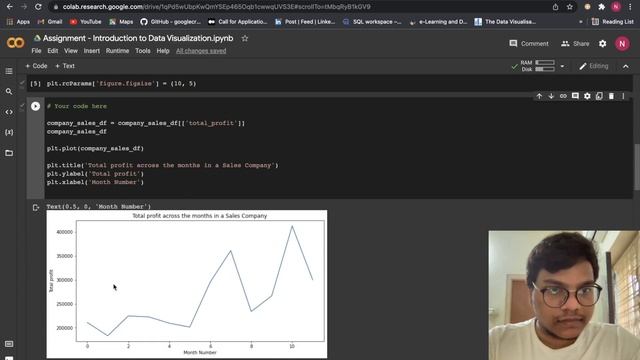
Task: Open the Google account avatar N
Action: pos(622,44)
